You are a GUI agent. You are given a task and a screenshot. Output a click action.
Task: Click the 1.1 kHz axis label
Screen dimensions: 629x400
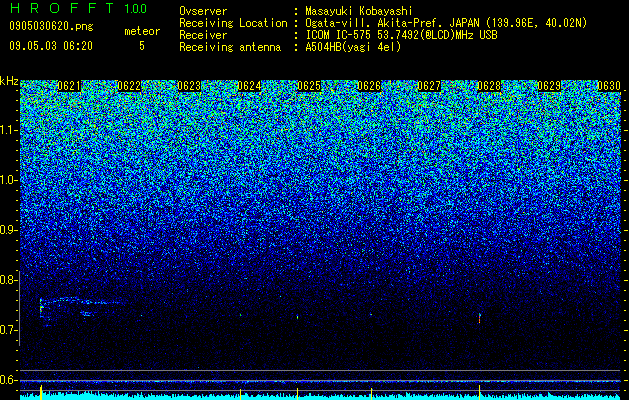9,131
